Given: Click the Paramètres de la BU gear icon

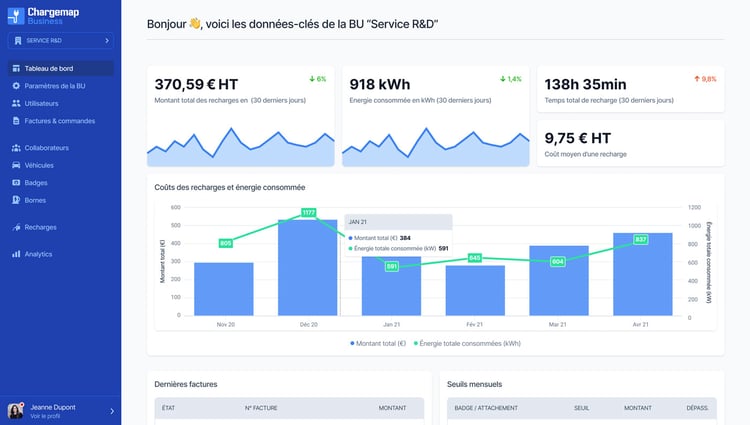Looking at the screenshot, I should tap(16, 86).
